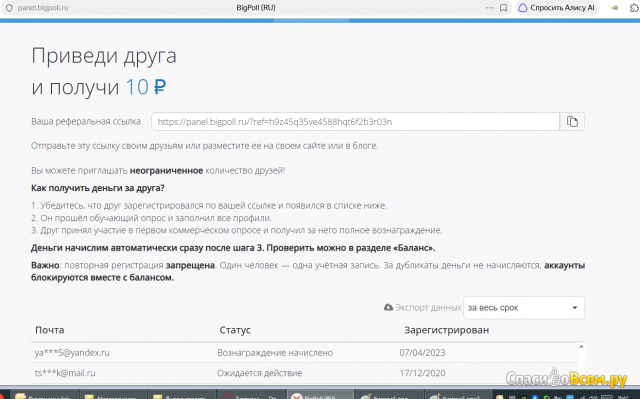
Task: Click the panel.bigpoll.ru address field
Action: [43, 8]
